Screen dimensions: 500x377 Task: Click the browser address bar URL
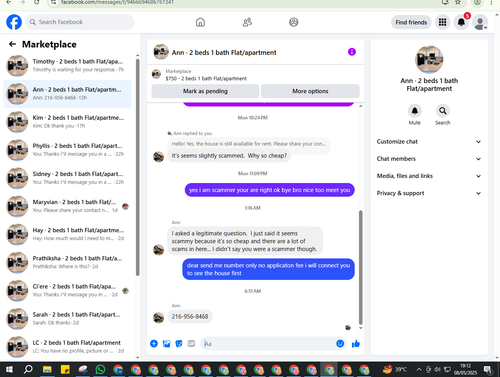(x=117, y=2)
